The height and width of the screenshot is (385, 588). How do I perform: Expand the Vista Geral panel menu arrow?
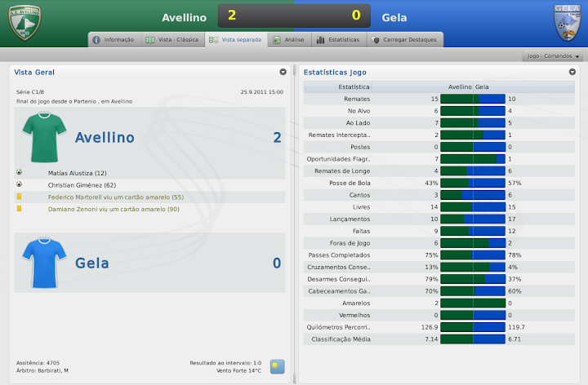pos(283,72)
